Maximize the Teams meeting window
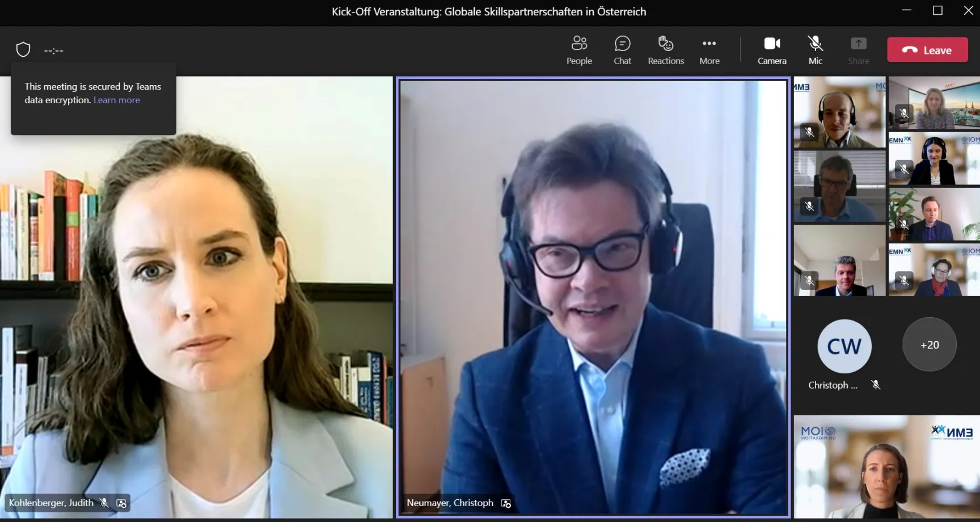This screenshot has width=980, height=522. pyautogui.click(x=937, y=11)
